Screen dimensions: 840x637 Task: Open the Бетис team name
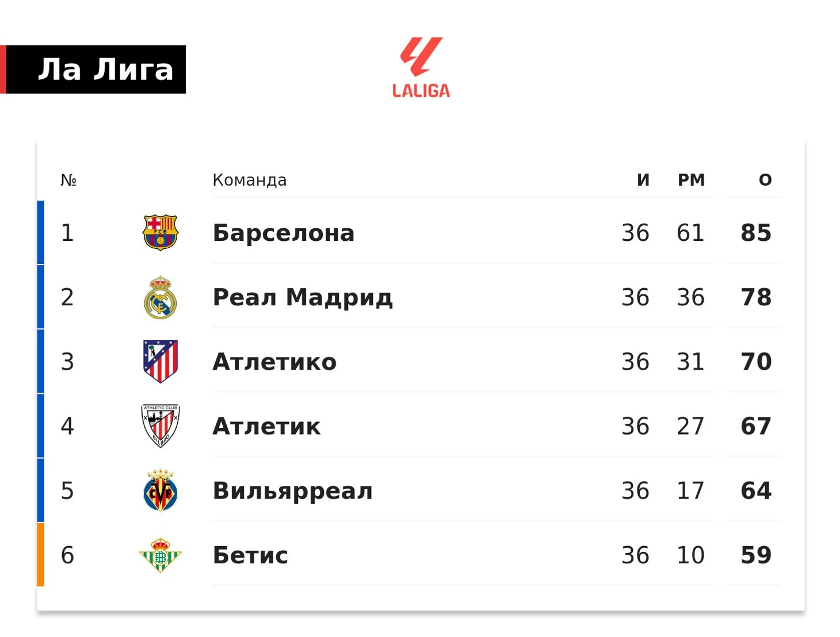click(250, 555)
